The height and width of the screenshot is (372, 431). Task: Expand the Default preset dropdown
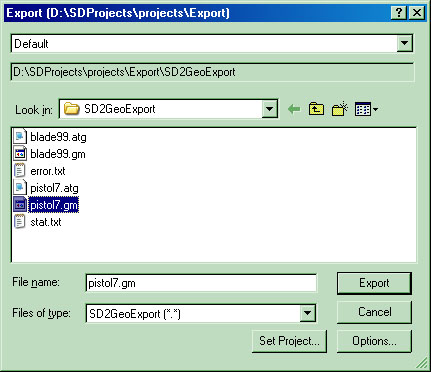[404, 43]
